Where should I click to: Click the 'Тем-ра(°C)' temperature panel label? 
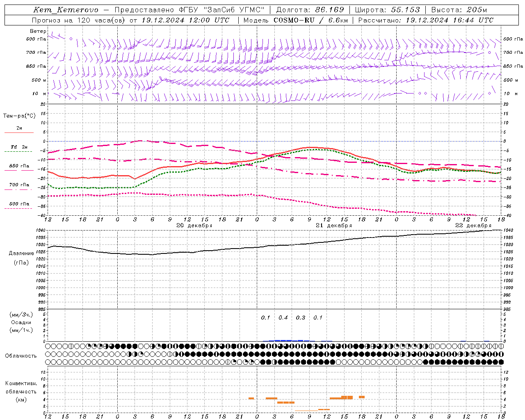point(19,116)
